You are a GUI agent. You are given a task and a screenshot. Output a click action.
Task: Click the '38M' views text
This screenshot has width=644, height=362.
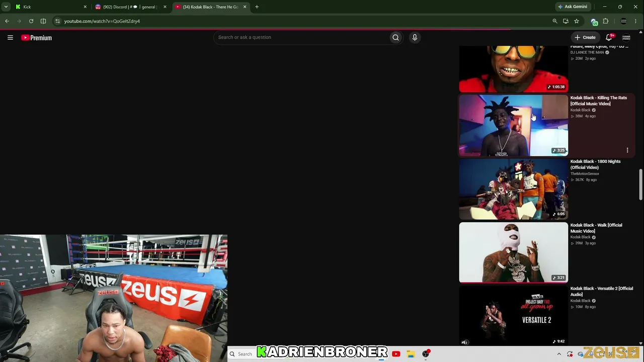tap(579, 116)
